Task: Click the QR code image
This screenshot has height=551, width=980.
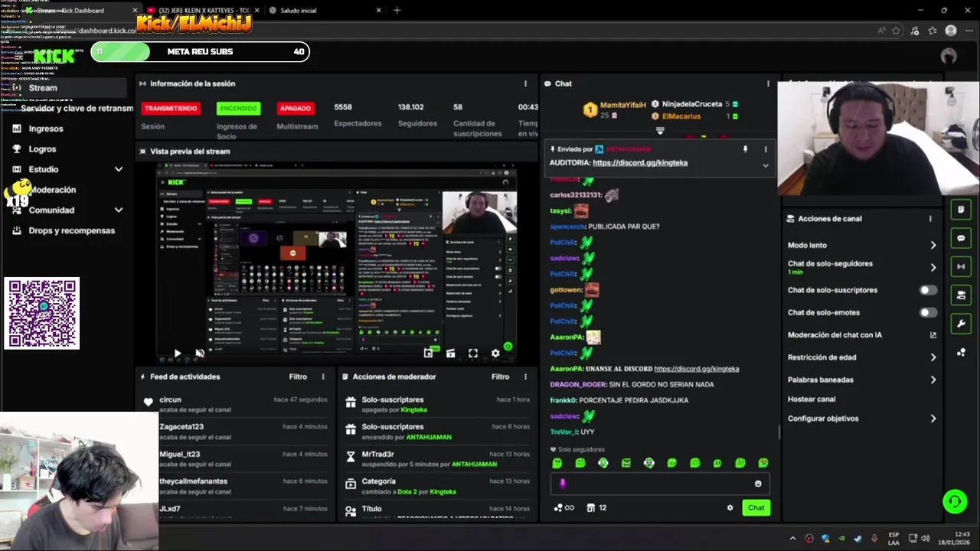Action: tap(41, 314)
